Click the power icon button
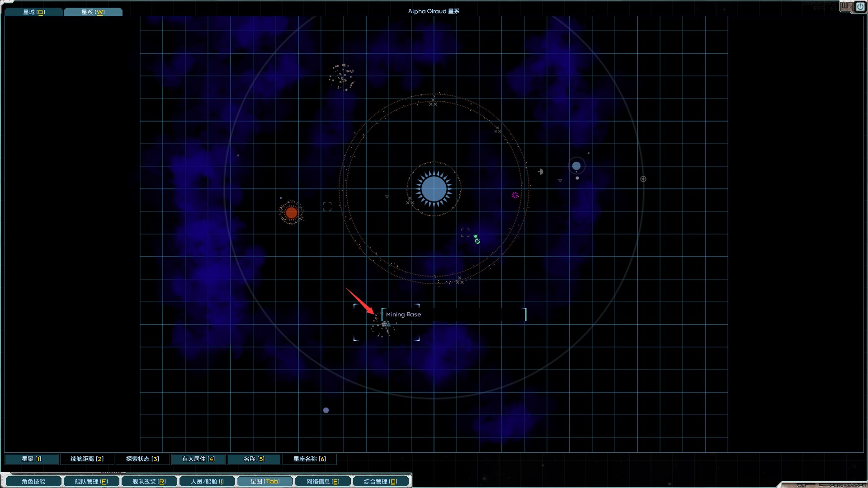This screenshot has width=868, height=488. 860,7
